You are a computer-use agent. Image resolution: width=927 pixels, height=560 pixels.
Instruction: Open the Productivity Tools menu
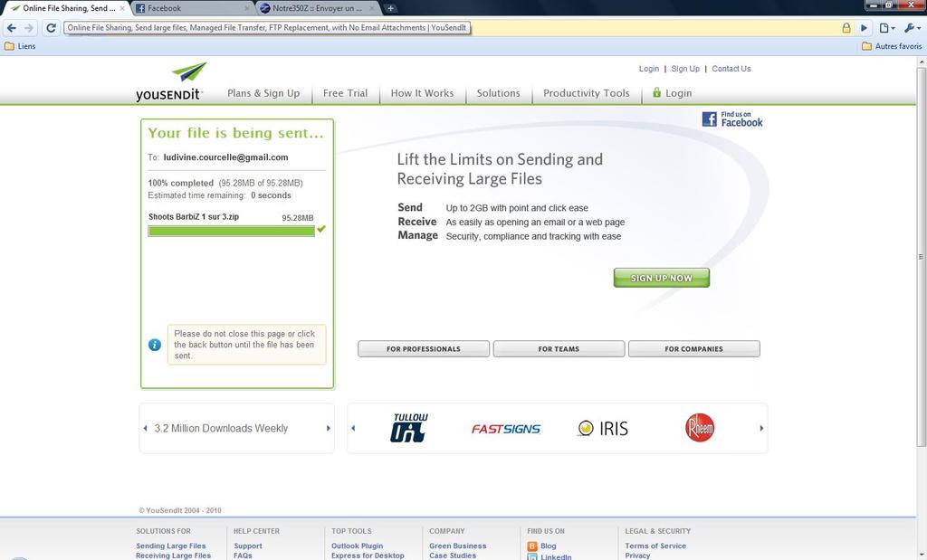tap(586, 93)
